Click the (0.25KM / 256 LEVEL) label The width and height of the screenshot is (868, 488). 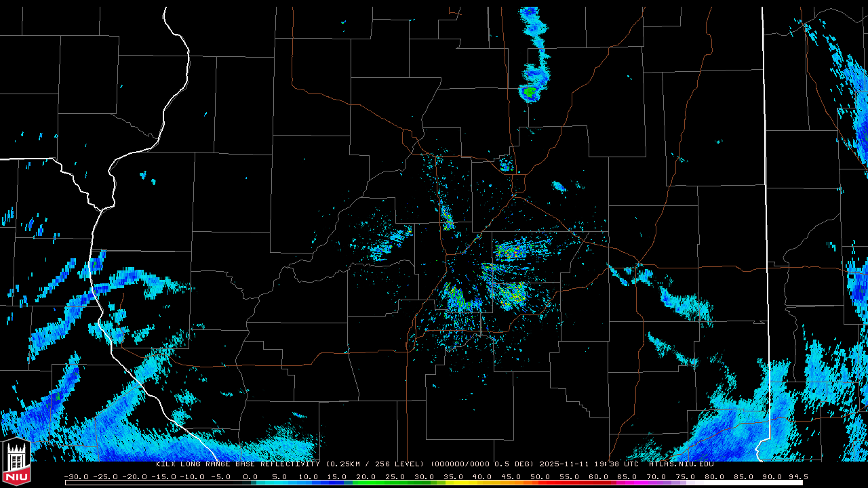click(375, 464)
